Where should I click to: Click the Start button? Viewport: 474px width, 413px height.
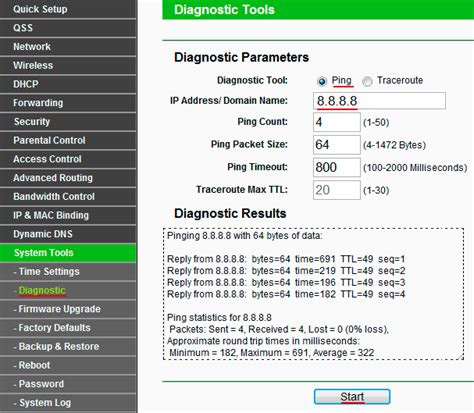tap(352, 397)
